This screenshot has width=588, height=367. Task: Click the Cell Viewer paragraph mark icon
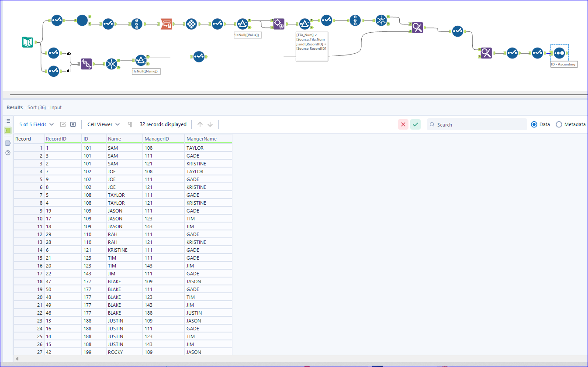point(130,124)
